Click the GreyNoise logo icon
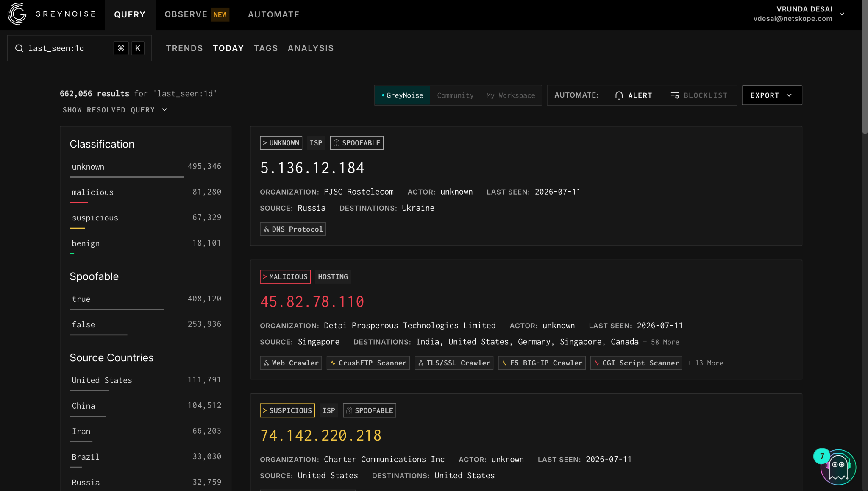Viewport: 868px width, 491px height. tap(17, 14)
